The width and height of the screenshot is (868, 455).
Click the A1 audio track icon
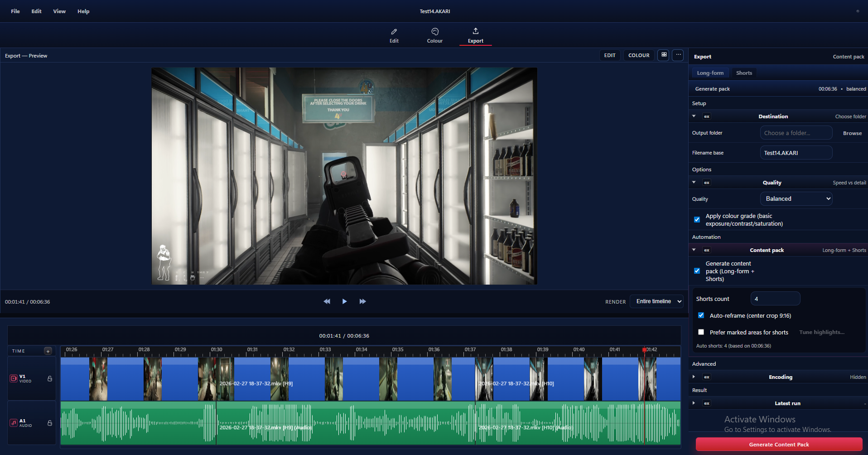click(13, 423)
